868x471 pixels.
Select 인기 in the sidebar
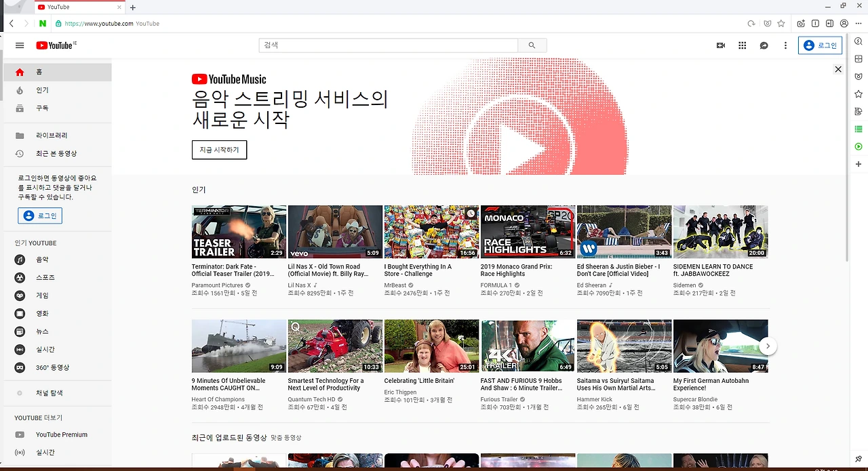pos(58,90)
